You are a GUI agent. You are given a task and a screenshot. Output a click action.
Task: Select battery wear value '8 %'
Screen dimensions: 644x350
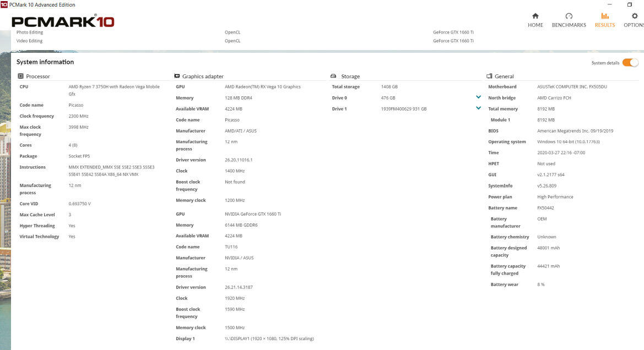(x=541, y=285)
